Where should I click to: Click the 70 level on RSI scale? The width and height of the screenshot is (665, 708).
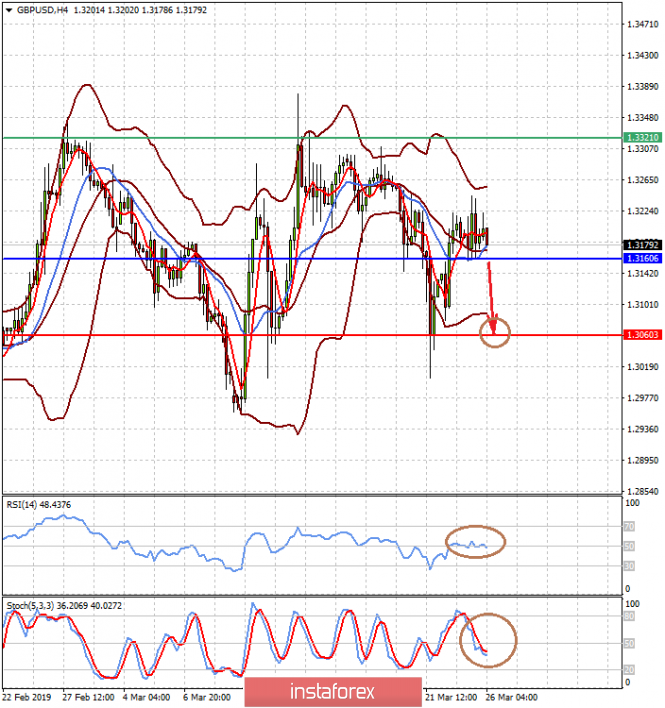(630, 525)
